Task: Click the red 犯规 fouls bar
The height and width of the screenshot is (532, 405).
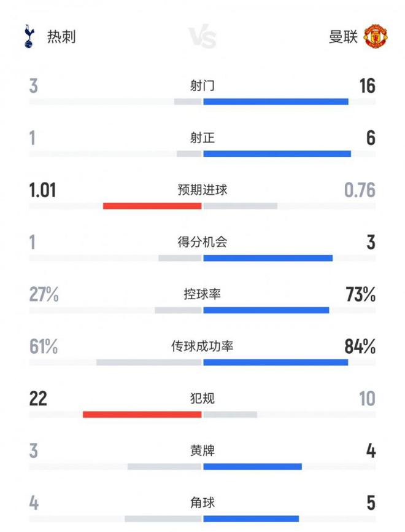Action: [x=142, y=415]
